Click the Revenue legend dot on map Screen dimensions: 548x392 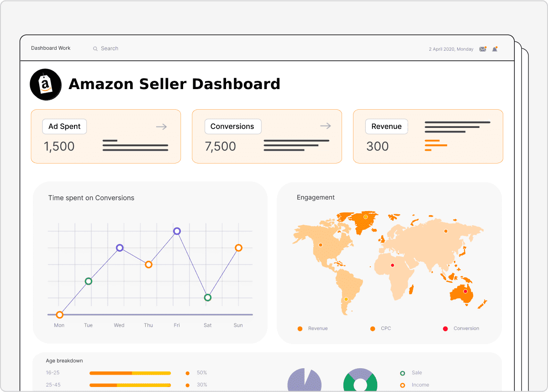300,329
